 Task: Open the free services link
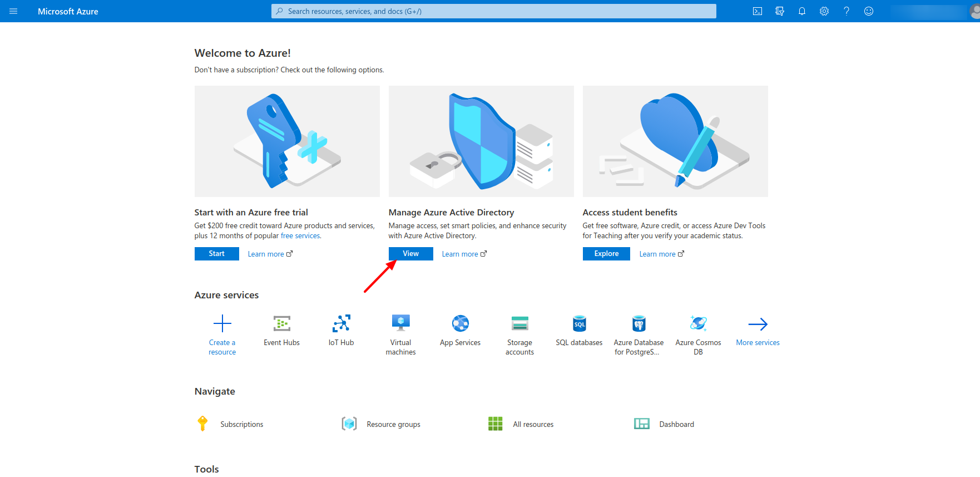[x=300, y=236]
